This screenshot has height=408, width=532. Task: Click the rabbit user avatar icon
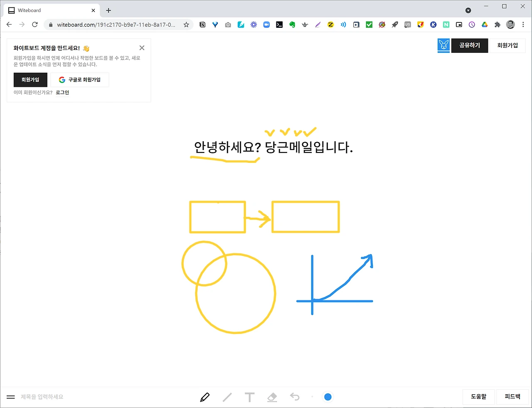(443, 45)
